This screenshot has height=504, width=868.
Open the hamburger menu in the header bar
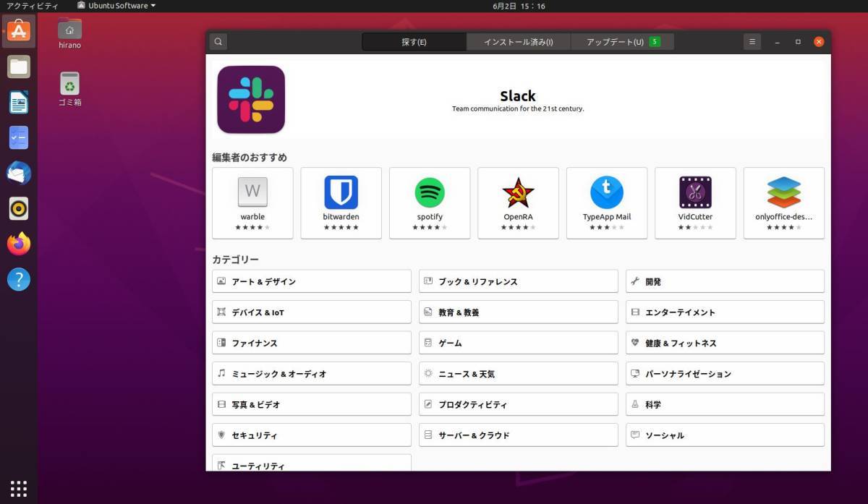752,42
